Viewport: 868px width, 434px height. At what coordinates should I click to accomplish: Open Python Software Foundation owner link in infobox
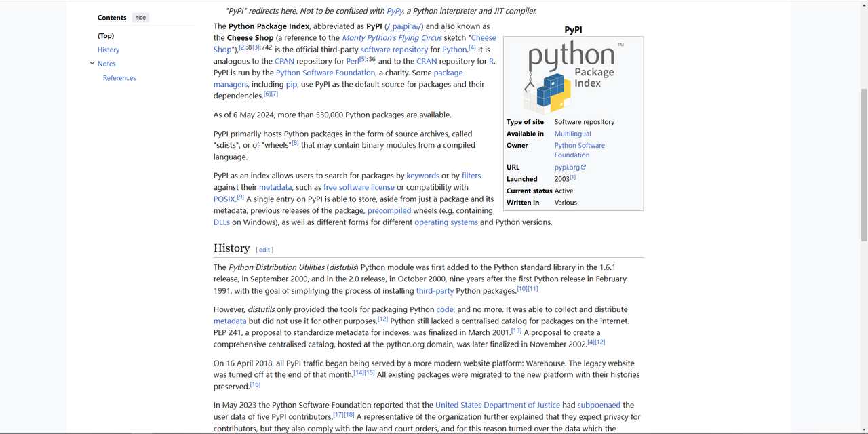pyautogui.click(x=580, y=150)
